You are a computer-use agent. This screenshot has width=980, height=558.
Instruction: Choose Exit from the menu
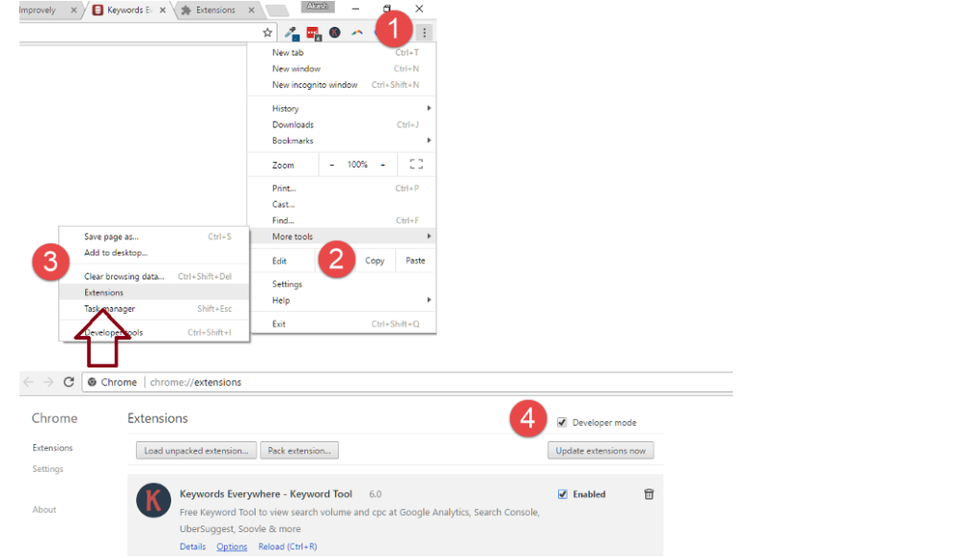[342, 324]
